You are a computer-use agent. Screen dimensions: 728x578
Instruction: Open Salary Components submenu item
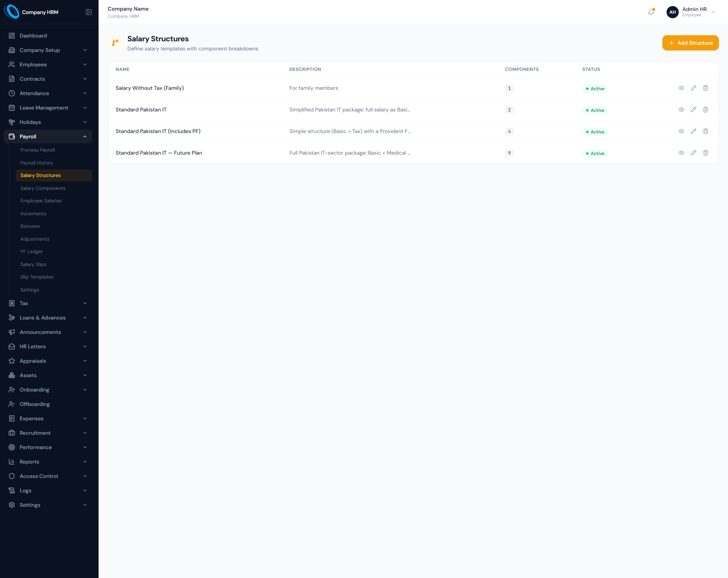pyautogui.click(x=54, y=188)
